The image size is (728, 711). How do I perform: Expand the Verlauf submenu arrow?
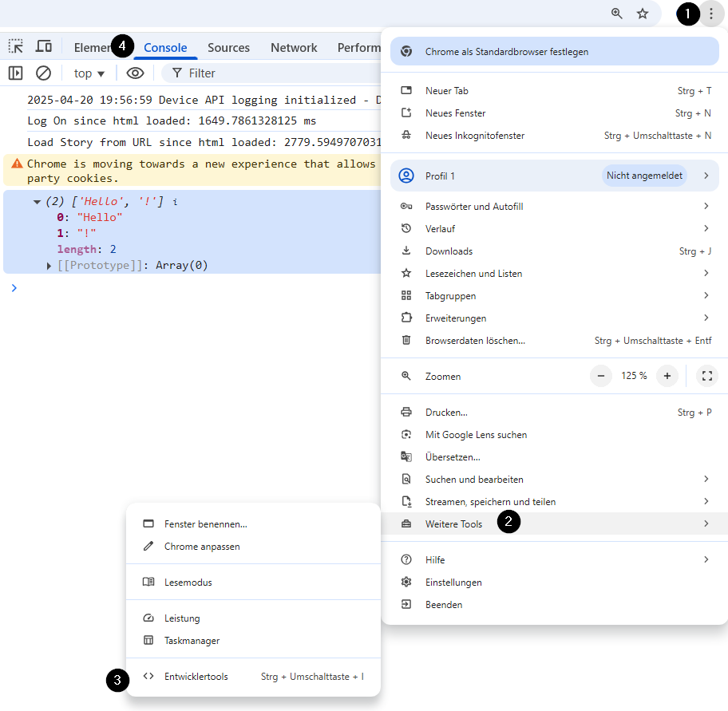tap(706, 228)
